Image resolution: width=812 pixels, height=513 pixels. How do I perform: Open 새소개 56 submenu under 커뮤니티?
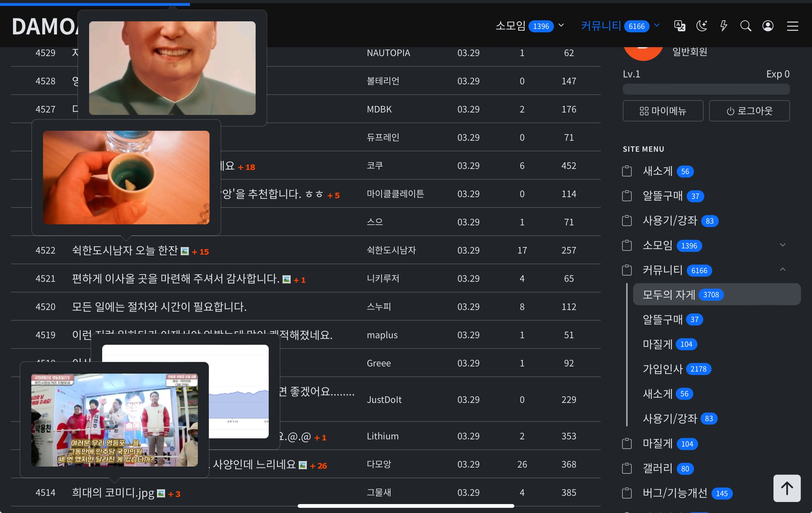668,393
